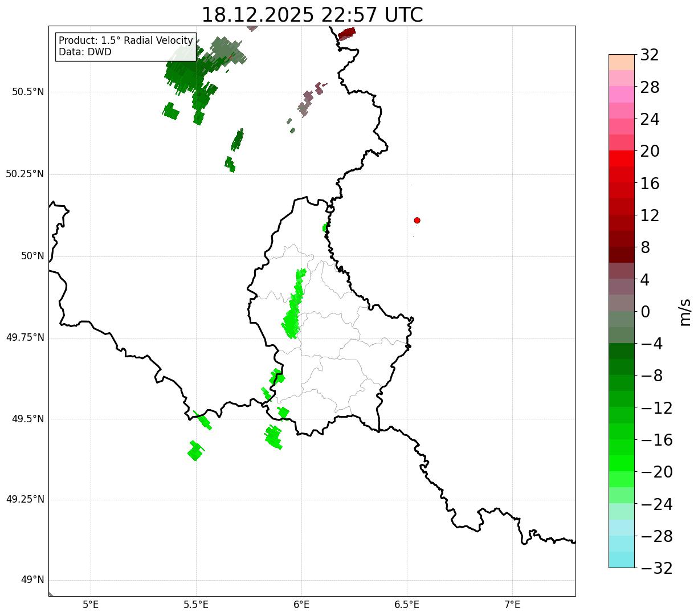Click the 6.5°E longitude label

(407, 605)
